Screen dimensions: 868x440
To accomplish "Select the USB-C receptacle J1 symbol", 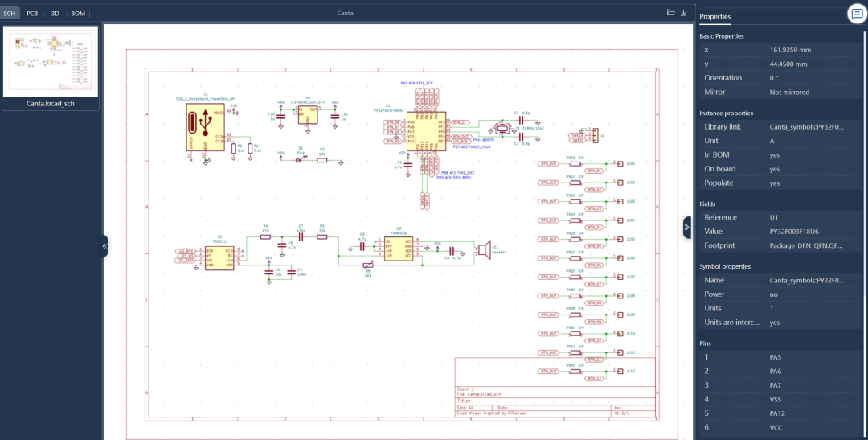I will 204,127.
